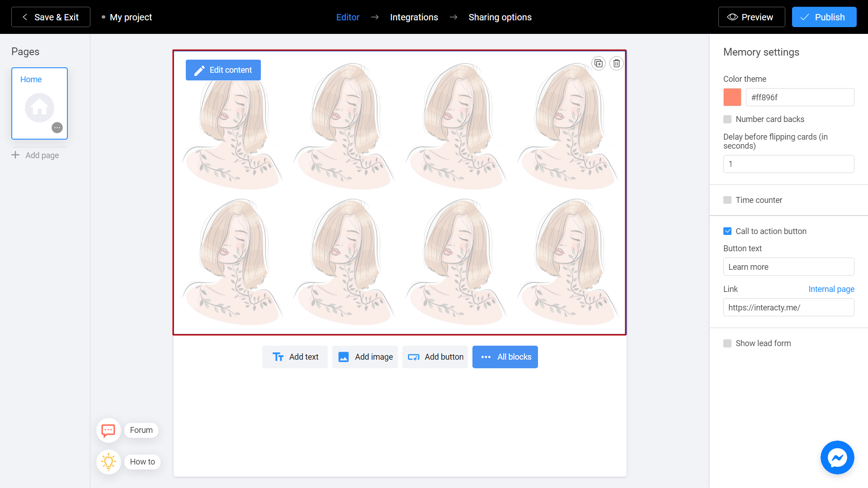The height and width of the screenshot is (488, 868).
Task: Click the duplicate block icon
Action: pyautogui.click(x=599, y=63)
